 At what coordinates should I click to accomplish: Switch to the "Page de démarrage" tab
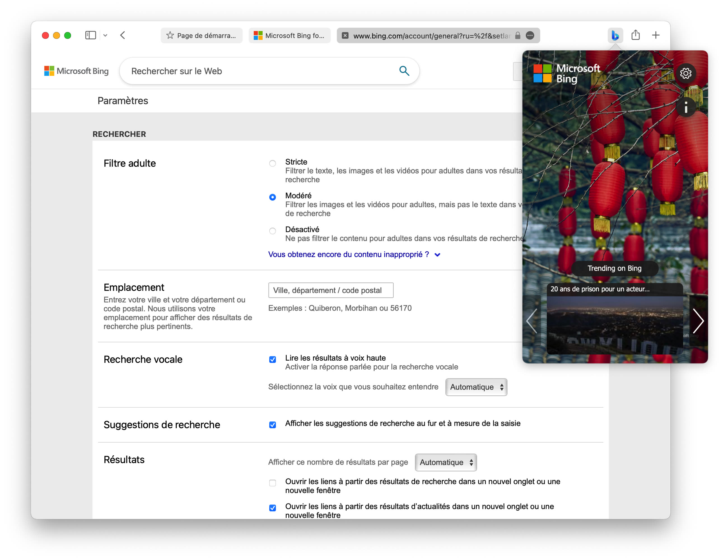(201, 35)
